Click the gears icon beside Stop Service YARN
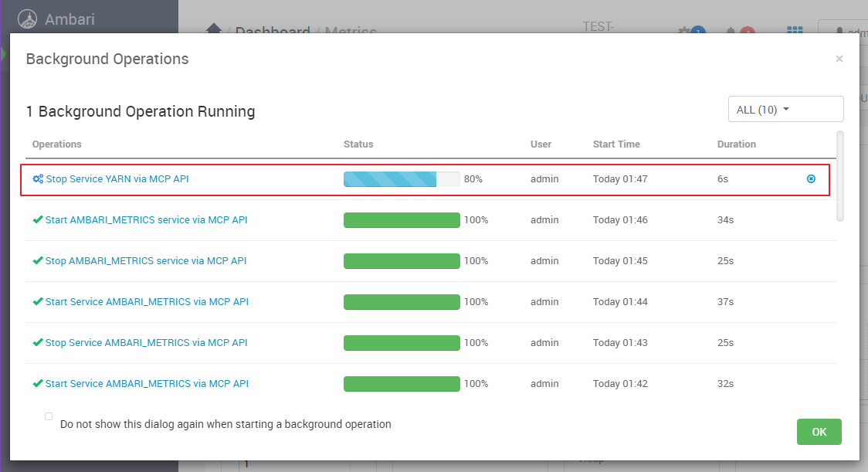Image resolution: width=868 pixels, height=472 pixels. click(38, 179)
